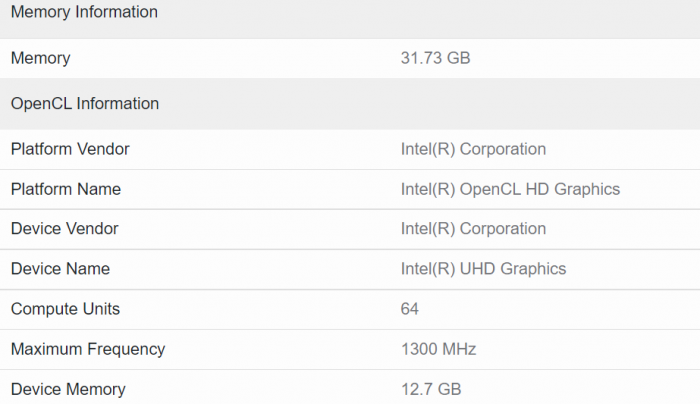Viewport: 700px width, 404px height.
Task: Click the Device Vendor label
Action: click(65, 229)
